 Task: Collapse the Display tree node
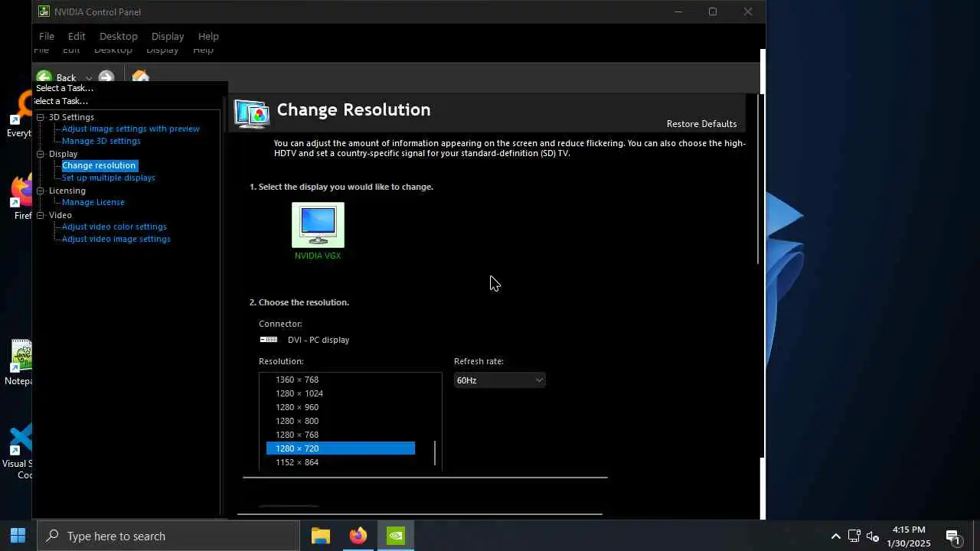tap(41, 154)
